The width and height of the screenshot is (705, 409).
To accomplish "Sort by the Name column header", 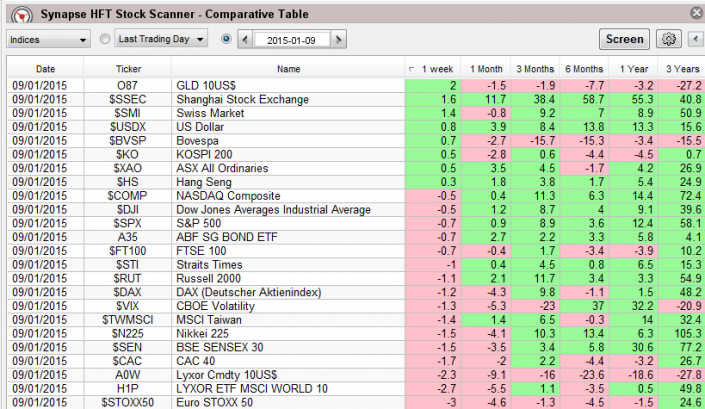I will point(288,69).
